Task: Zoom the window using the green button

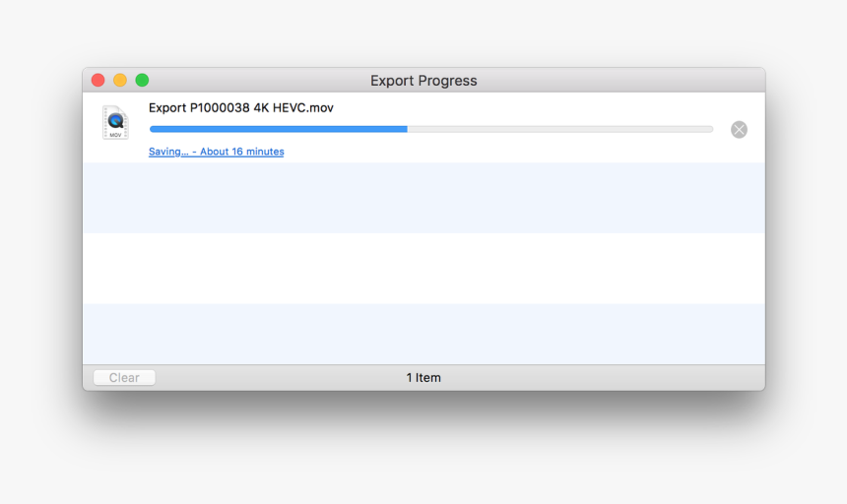Action: click(x=142, y=81)
